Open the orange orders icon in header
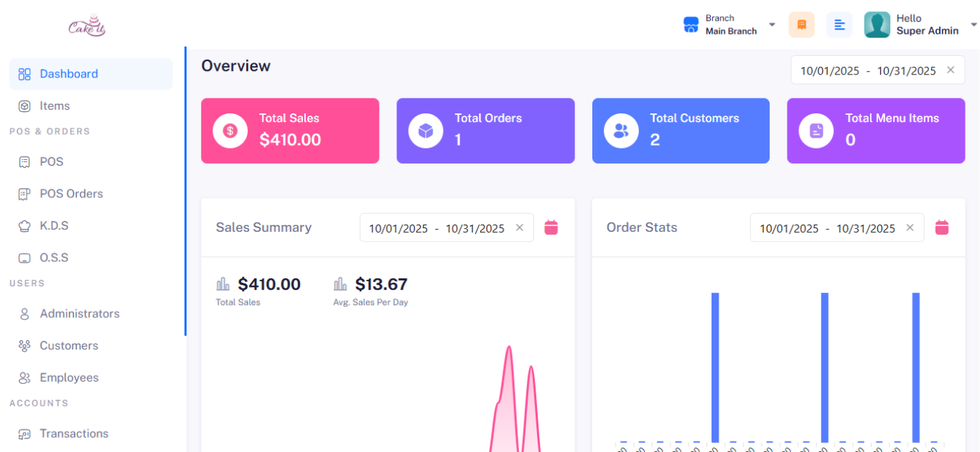This screenshot has width=980, height=452. coord(801,24)
